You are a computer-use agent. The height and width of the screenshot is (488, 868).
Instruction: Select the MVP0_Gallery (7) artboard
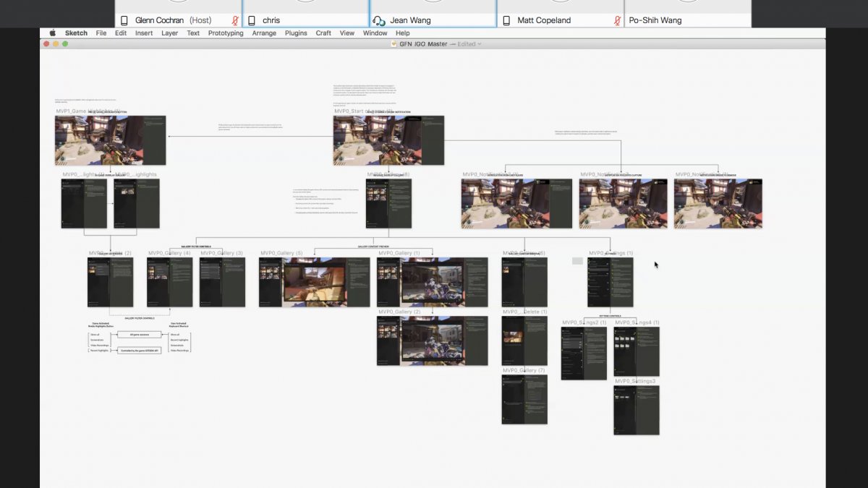click(x=524, y=399)
